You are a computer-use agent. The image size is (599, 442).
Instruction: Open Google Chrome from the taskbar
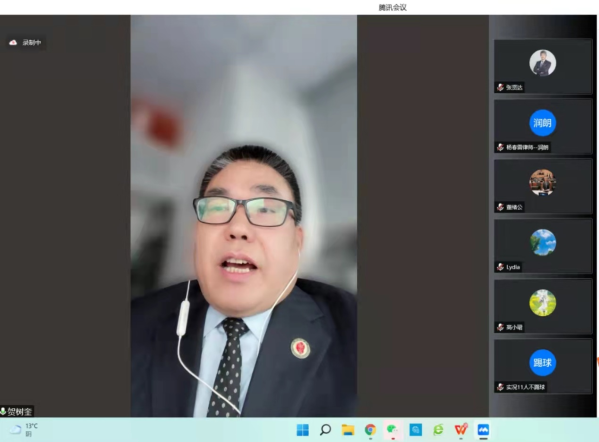370,430
